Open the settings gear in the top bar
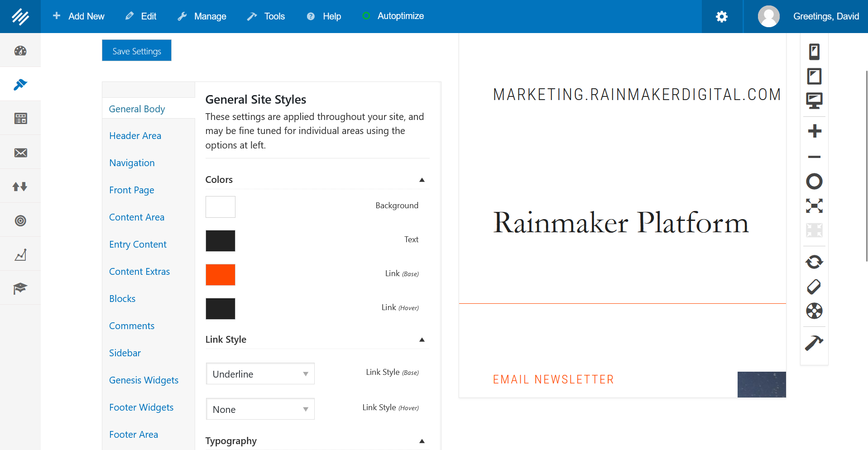Screen dimensions: 868x450 click(721, 16)
